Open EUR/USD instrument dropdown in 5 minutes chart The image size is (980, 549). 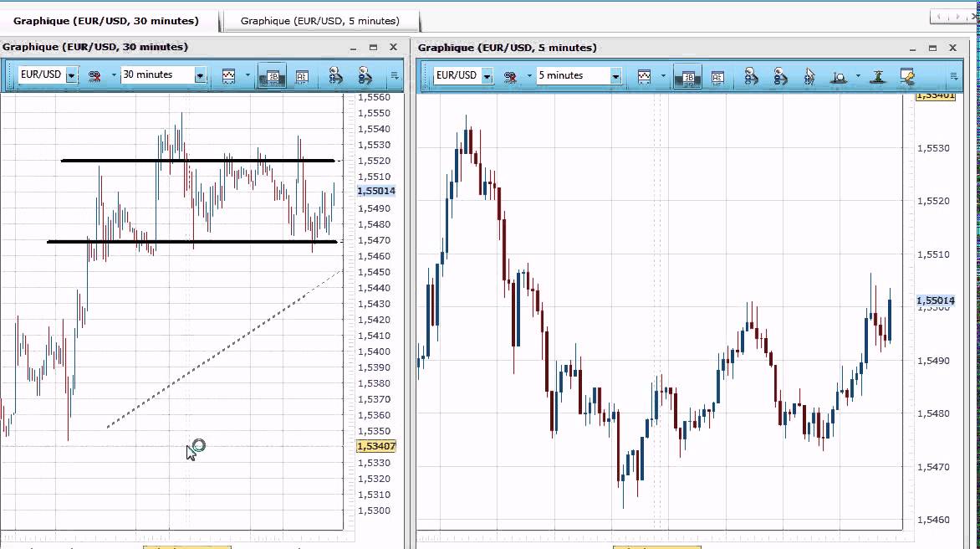point(487,76)
